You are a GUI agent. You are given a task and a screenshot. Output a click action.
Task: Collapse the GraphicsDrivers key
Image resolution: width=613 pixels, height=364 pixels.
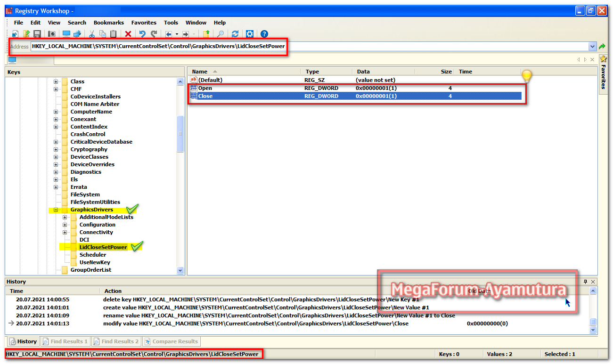[x=56, y=210]
